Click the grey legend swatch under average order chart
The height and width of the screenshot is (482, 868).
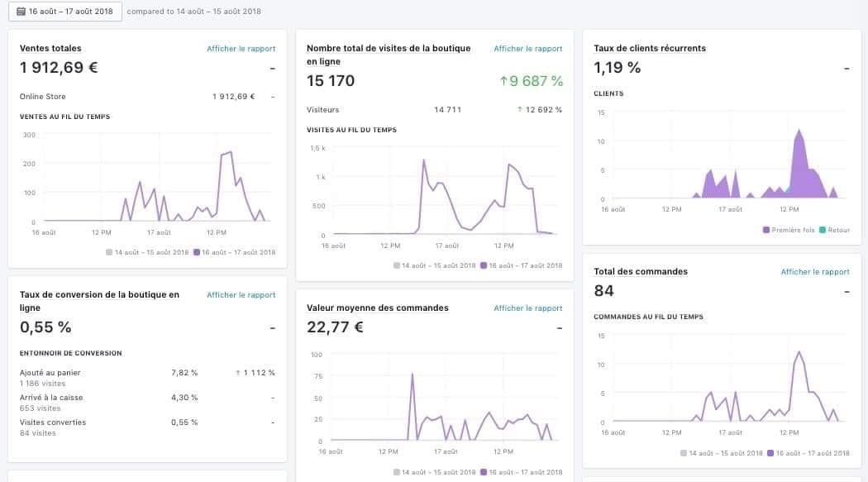[x=396, y=473]
